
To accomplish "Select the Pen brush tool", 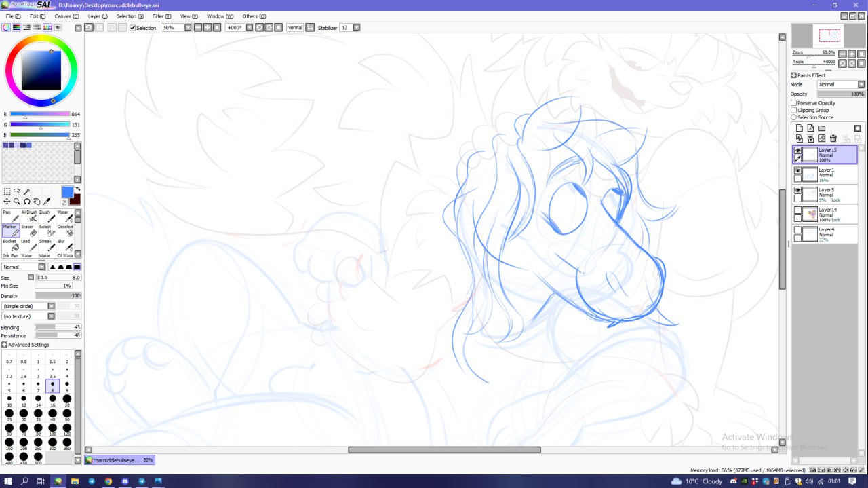I will tap(11, 216).
